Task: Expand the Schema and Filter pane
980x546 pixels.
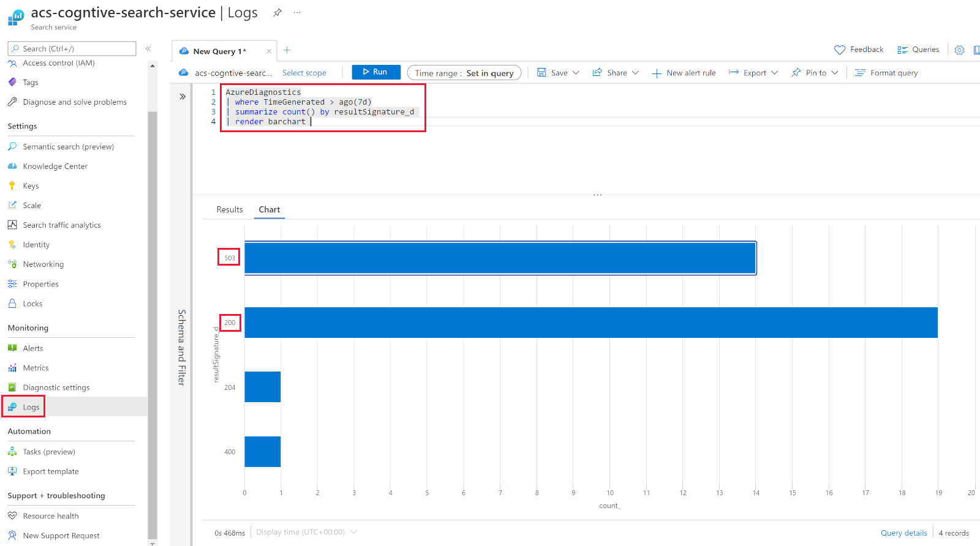Action: [183, 97]
